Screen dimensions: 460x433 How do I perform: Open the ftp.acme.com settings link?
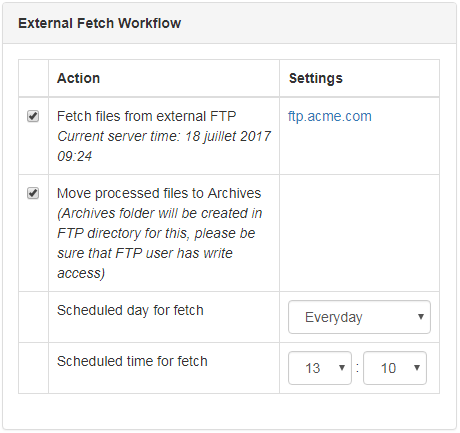[x=330, y=116]
